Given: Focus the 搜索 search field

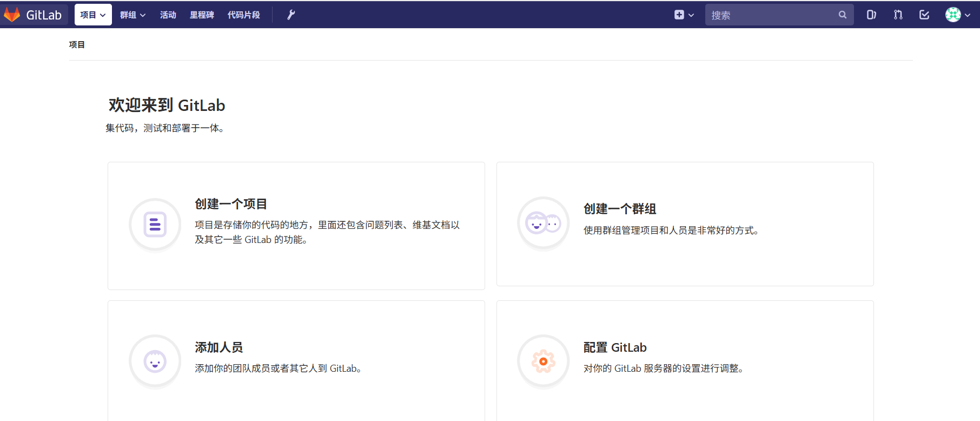Looking at the screenshot, I should pyautogui.click(x=779, y=15).
